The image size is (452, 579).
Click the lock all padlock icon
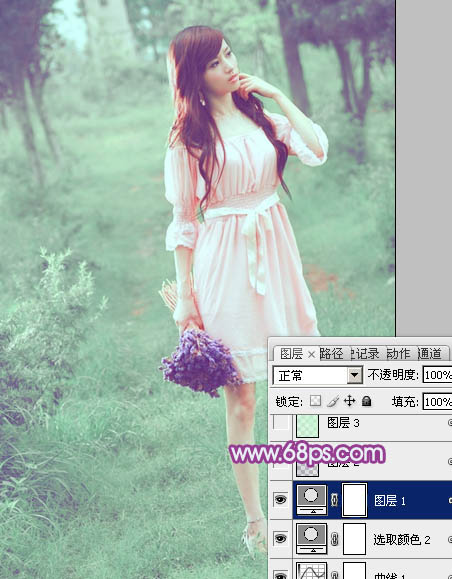pos(366,401)
